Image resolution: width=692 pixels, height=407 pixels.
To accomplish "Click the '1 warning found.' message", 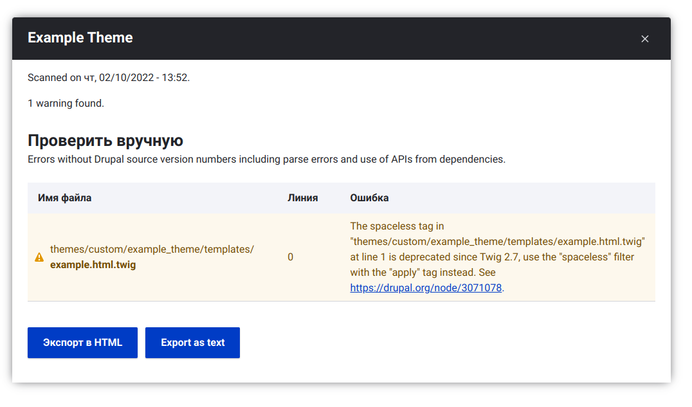I will coord(66,103).
